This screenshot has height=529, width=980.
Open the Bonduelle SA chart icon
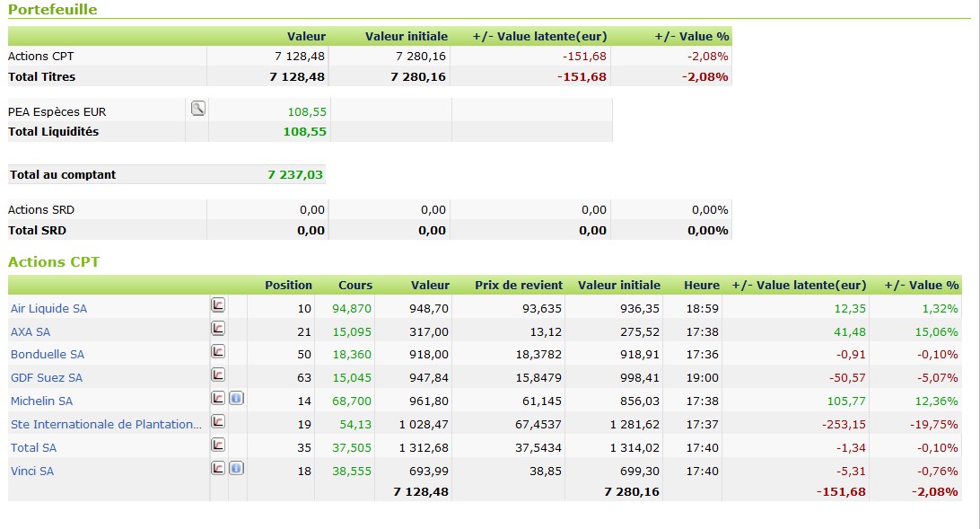[x=218, y=352]
